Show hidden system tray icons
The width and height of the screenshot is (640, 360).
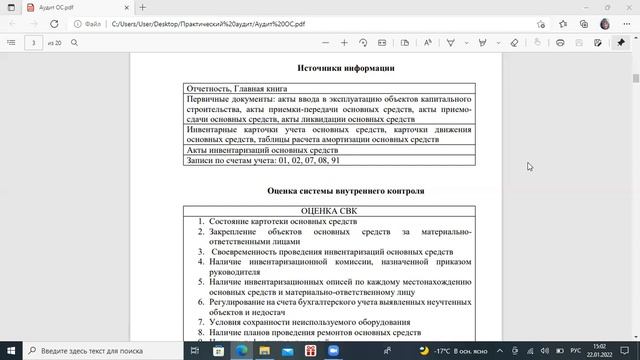click(500, 351)
